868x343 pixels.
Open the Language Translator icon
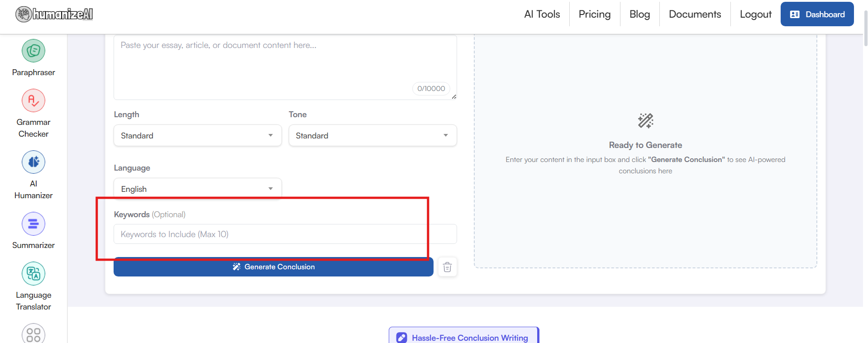(33, 274)
